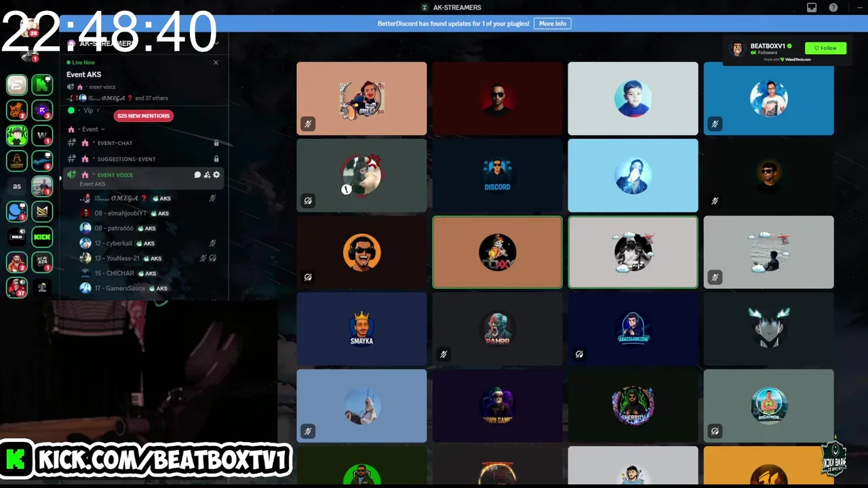This screenshot has width=868, height=488.
Task: Focus the RAMRR video tile
Action: point(497,329)
